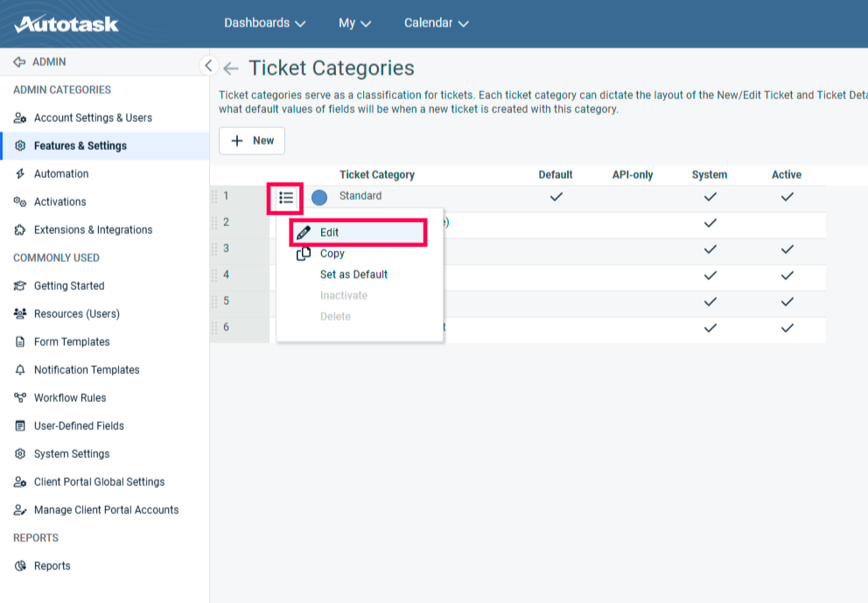Click the Notification Templates bell icon
Viewport: 868px width, 603px height.
point(20,370)
